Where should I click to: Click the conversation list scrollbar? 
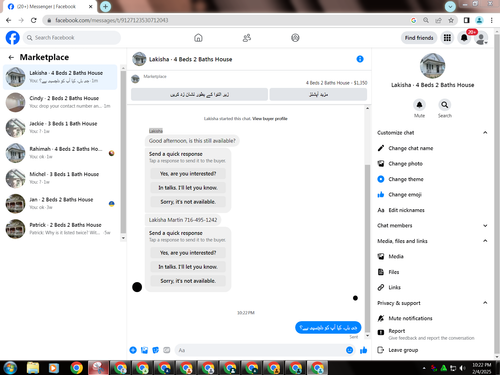coord(123,152)
